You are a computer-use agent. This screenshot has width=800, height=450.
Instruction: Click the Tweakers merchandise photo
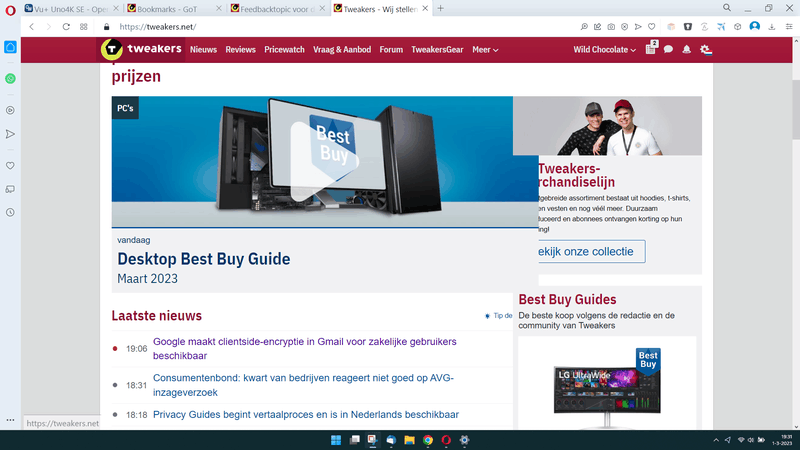coord(607,126)
